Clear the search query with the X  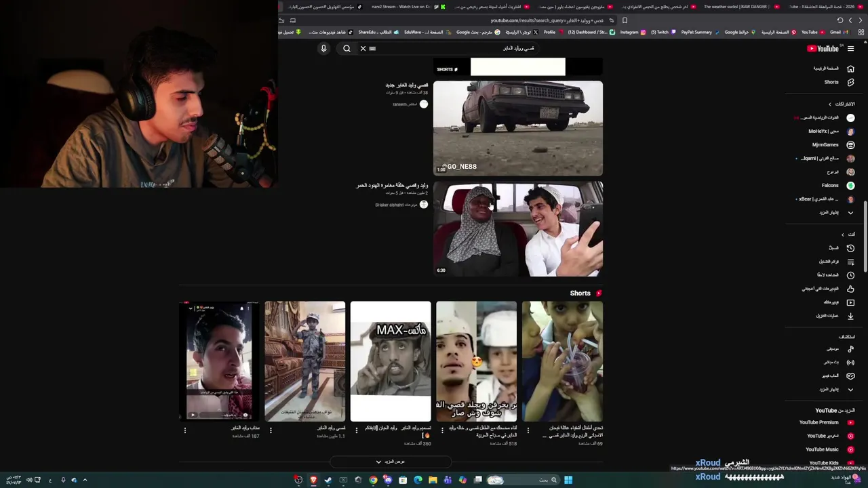(x=363, y=48)
